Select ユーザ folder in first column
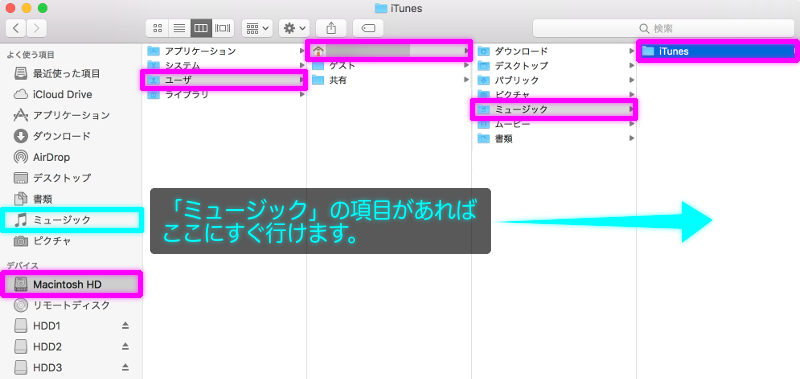 [x=224, y=80]
